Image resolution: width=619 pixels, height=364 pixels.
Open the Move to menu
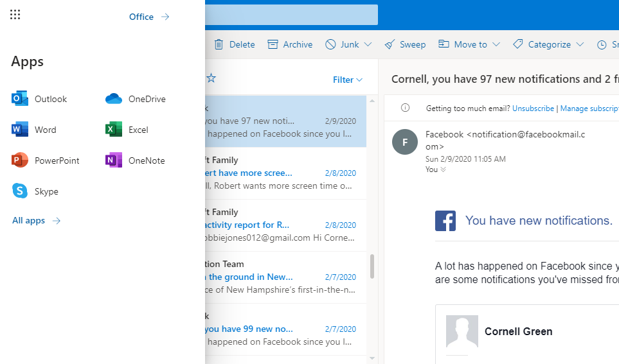click(x=463, y=44)
